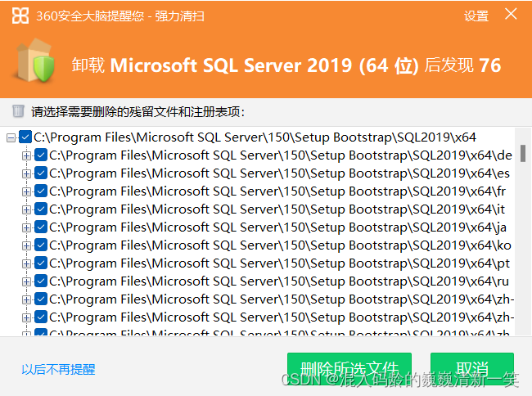Viewport: 532px width, 396px height.
Task: Close the 强力清扫 dialog
Action: (511, 14)
